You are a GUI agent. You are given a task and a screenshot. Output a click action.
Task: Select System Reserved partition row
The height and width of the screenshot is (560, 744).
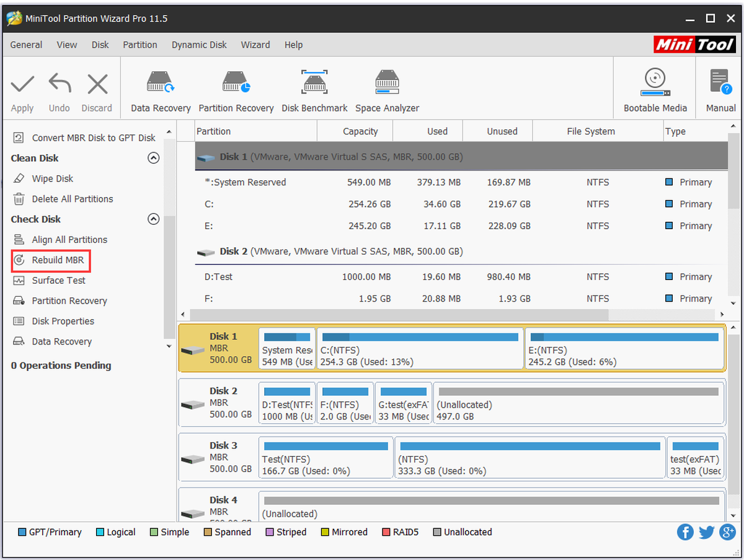(x=461, y=182)
